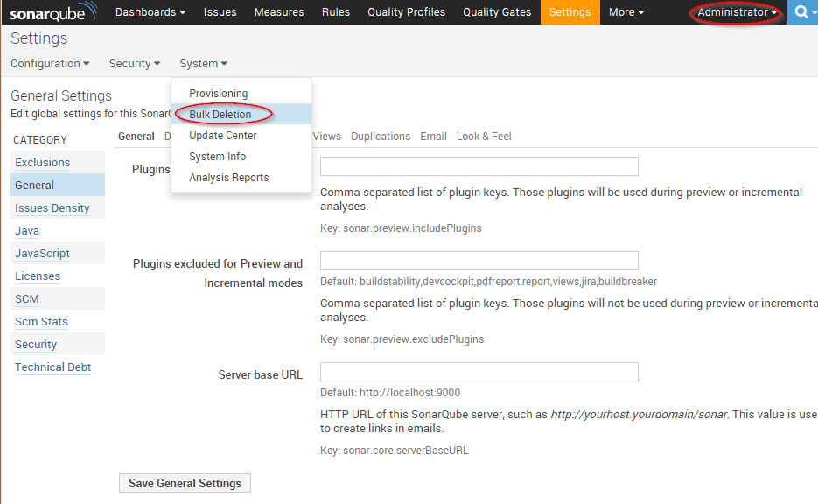Screen dimensions: 818x504
Task: Focus the excluded plugins input field
Action: [479, 261]
